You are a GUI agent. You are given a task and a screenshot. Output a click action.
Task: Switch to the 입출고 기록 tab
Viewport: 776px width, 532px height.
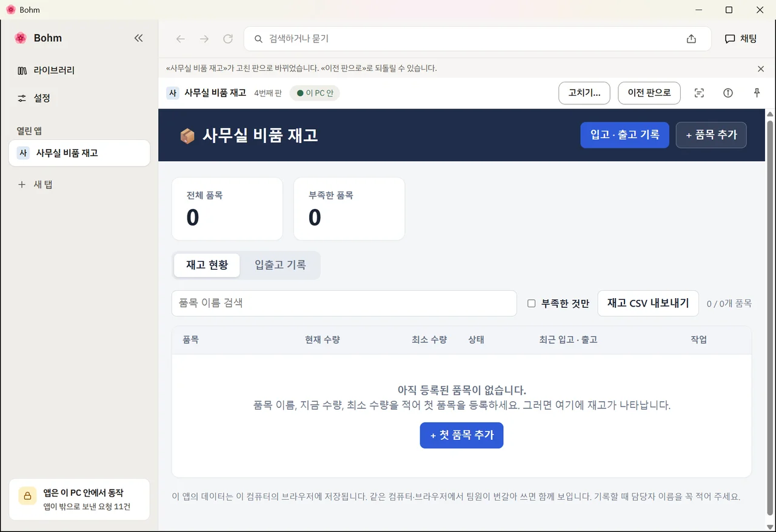click(x=280, y=265)
